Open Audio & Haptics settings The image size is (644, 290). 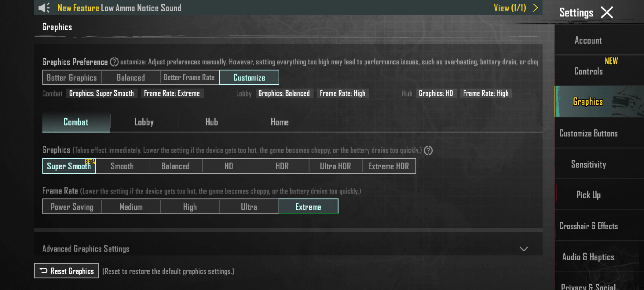click(x=588, y=257)
